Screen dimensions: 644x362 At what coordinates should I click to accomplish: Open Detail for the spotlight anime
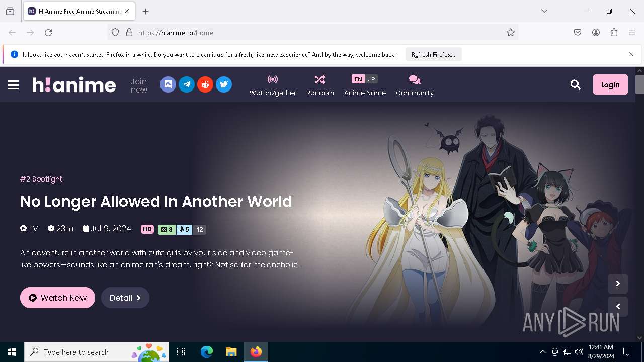tap(125, 298)
